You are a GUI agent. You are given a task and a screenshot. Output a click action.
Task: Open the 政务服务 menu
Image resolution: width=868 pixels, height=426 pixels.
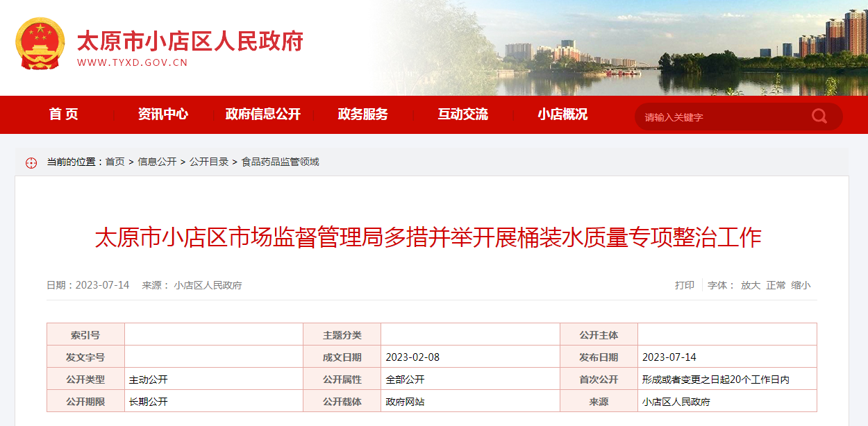point(363,114)
